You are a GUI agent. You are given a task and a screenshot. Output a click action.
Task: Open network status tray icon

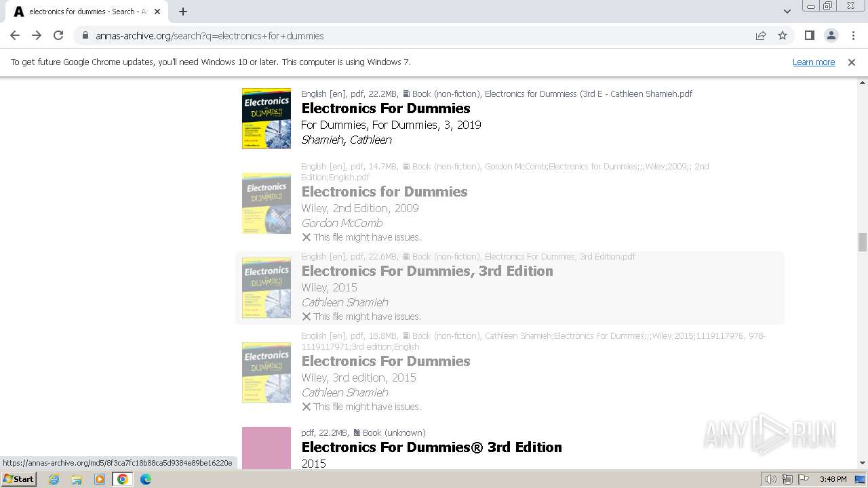point(787,479)
